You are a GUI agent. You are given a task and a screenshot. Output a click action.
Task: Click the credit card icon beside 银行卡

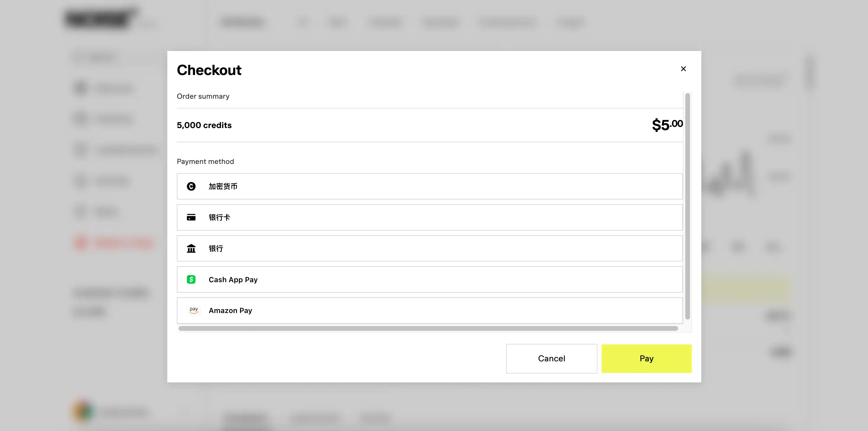click(191, 218)
